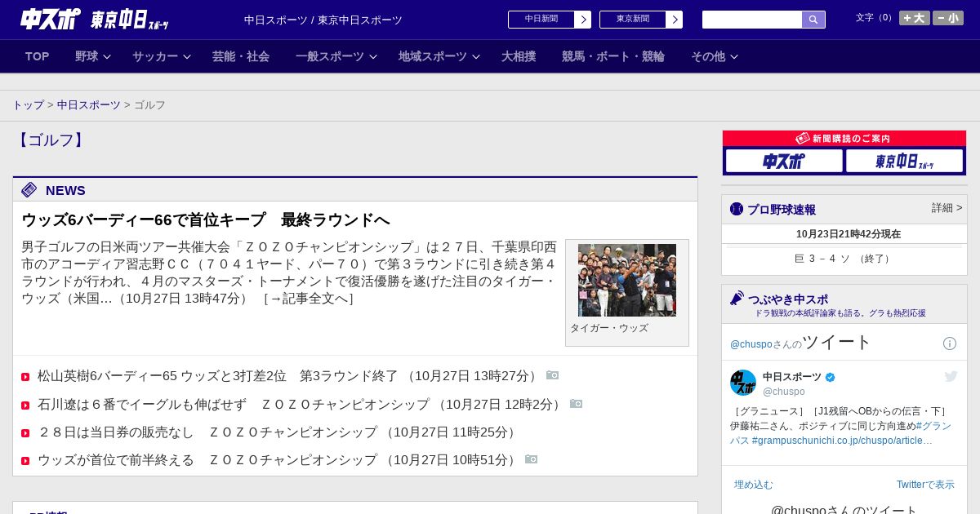
Task: Open grampuschunichi.co.jp tweet link
Action: pos(842,441)
